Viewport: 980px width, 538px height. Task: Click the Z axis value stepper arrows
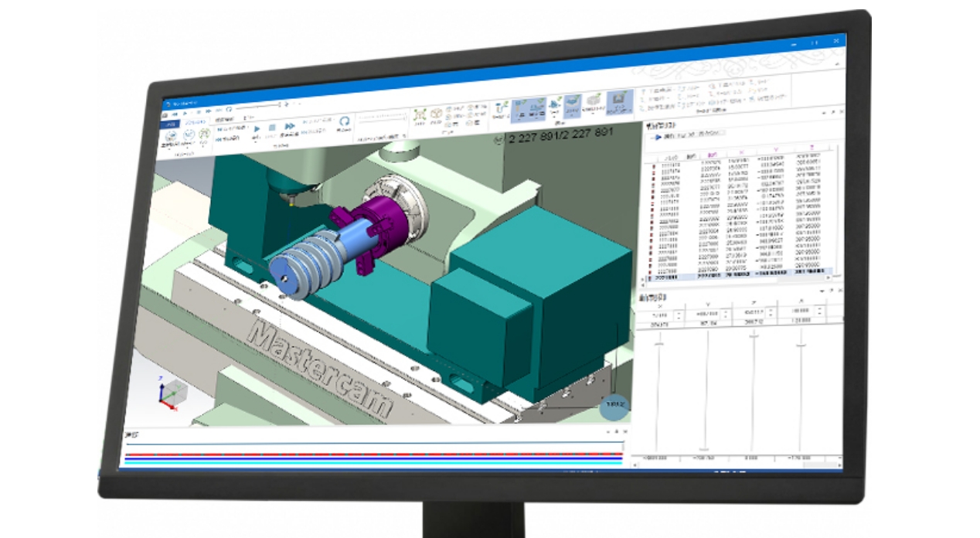(x=772, y=312)
